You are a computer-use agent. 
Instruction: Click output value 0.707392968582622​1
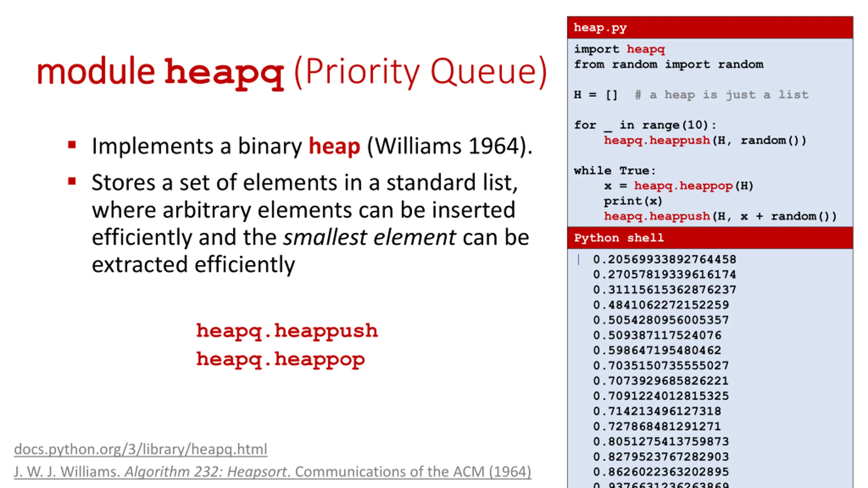click(x=661, y=381)
